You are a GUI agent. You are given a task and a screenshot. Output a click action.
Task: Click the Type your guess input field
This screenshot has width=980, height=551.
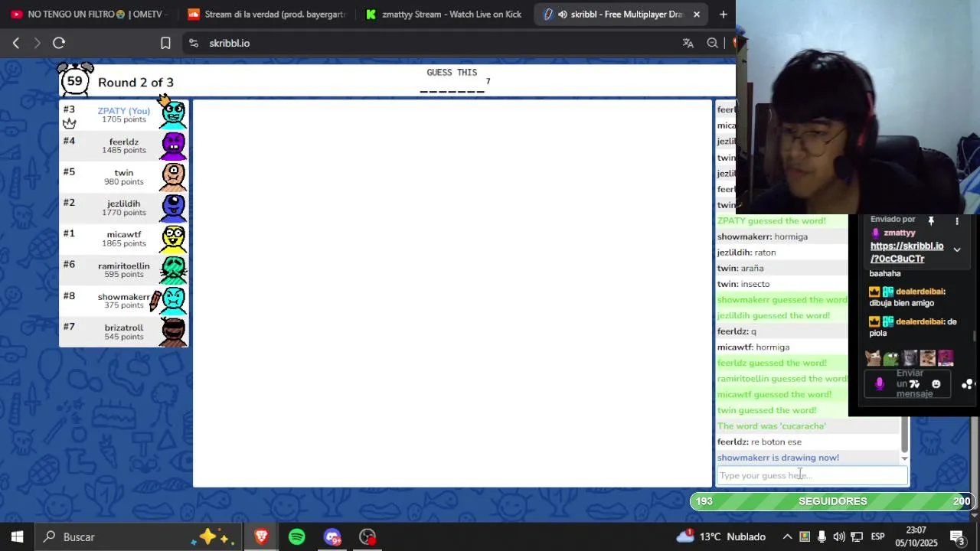(x=812, y=475)
